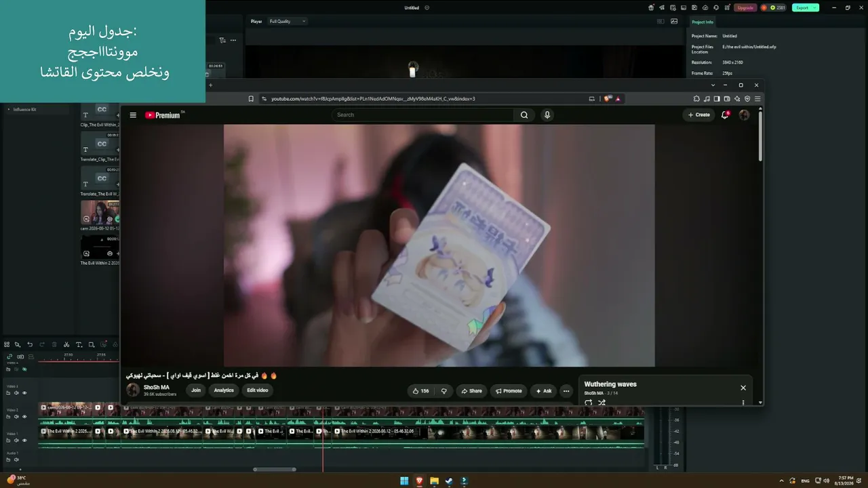Image resolution: width=868 pixels, height=488 pixels.
Task: Click the Ask button under the video
Action: pyautogui.click(x=544, y=391)
